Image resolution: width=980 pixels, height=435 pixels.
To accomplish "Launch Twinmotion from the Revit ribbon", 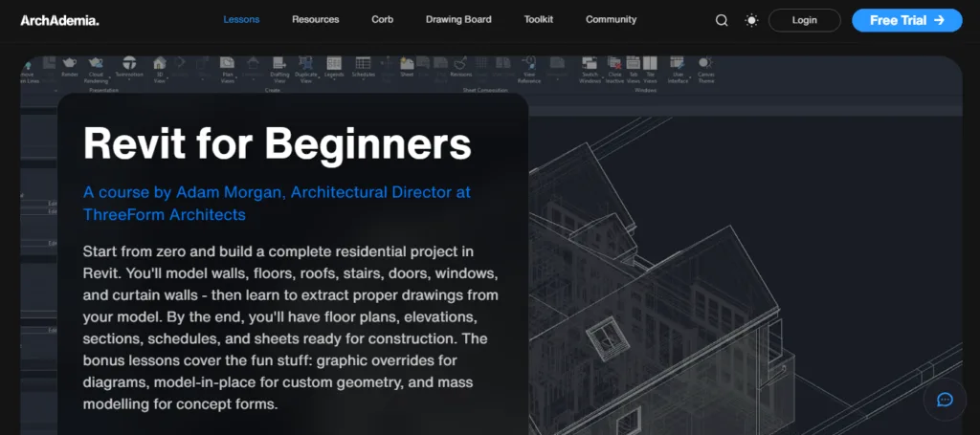I will pyautogui.click(x=129, y=67).
